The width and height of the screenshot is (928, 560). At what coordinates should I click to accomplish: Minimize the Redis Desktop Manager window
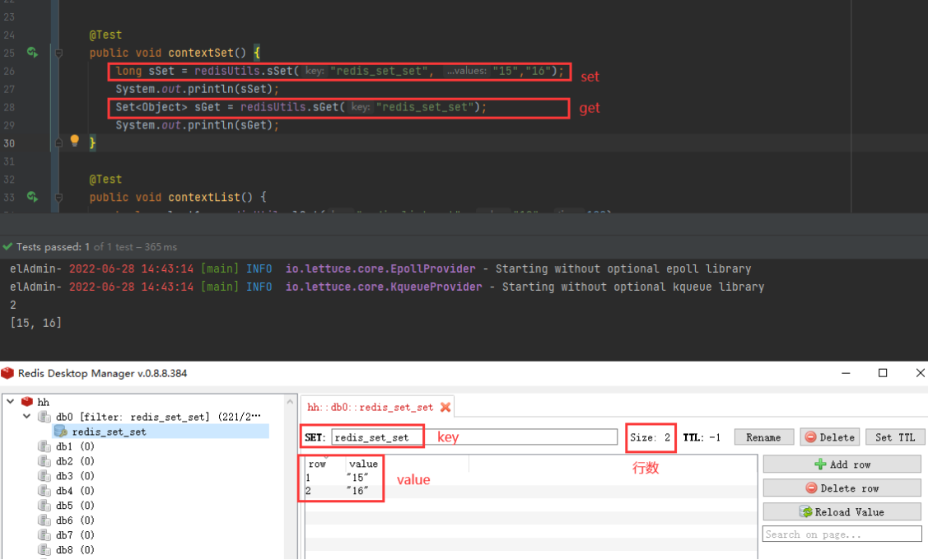tap(846, 373)
